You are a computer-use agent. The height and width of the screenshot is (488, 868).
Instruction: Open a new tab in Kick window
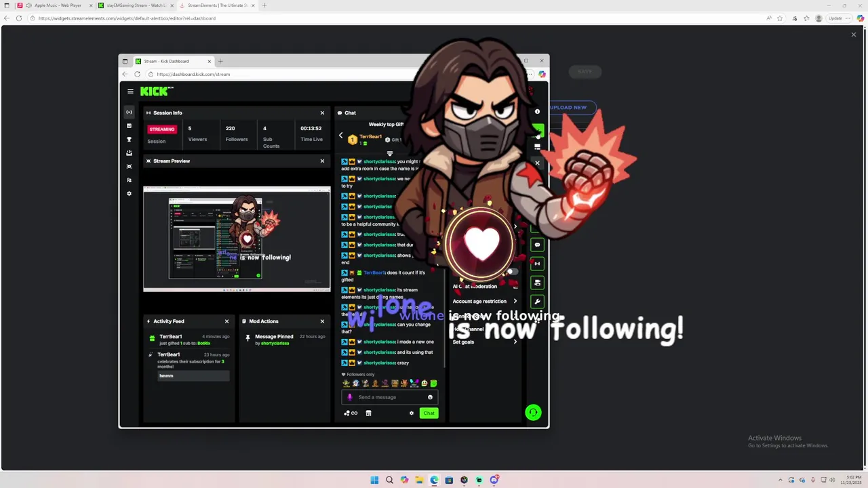pos(220,61)
